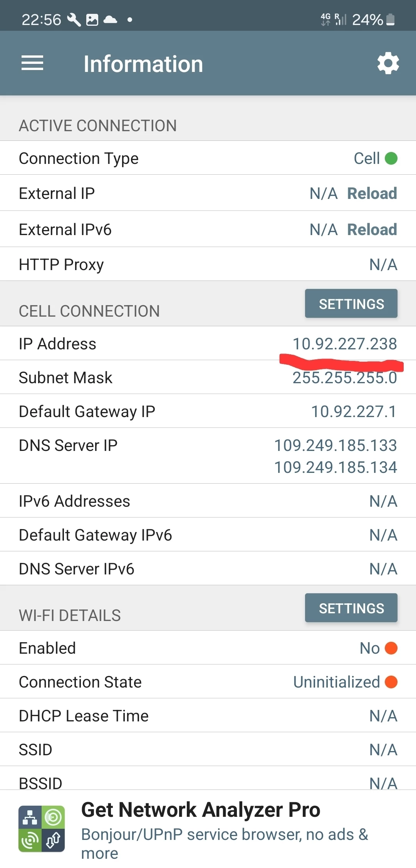Tap the cloud icon in status bar
The width and height of the screenshot is (416, 868).
click(x=111, y=20)
